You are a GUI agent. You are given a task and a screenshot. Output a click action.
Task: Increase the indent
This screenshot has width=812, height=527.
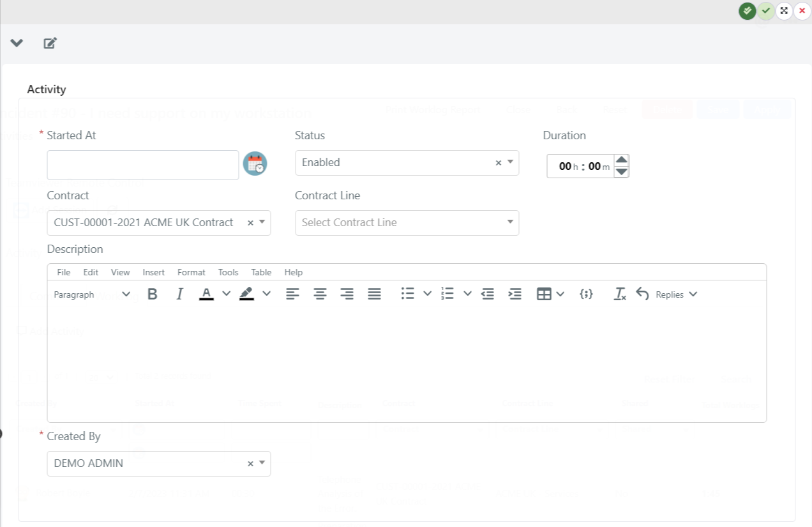(x=515, y=294)
